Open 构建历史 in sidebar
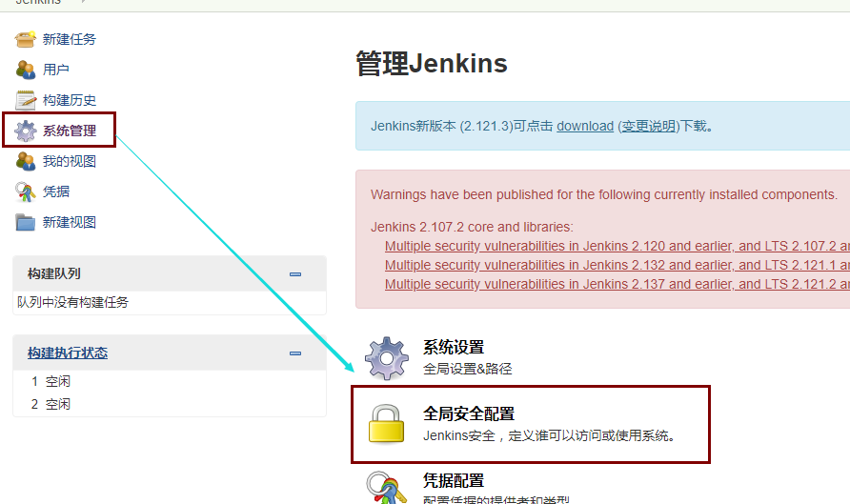This screenshot has width=850, height=504. point(70,100)
